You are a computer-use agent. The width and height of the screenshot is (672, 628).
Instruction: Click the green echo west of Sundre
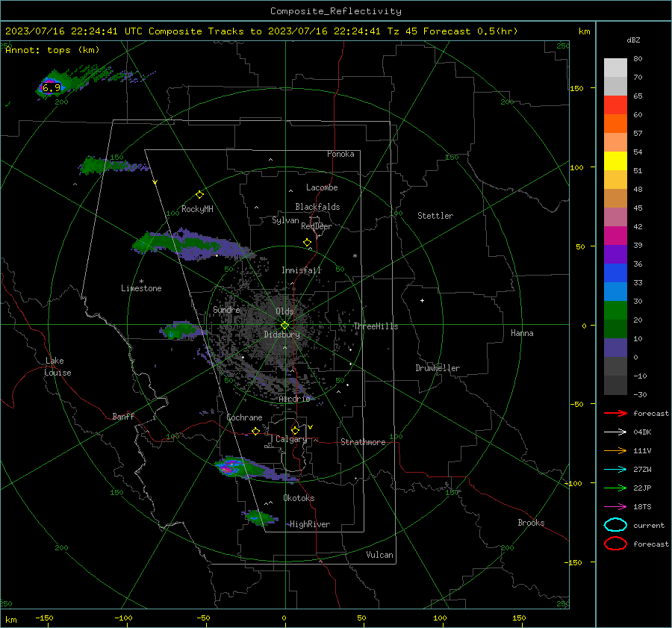(x=181, y=330)
